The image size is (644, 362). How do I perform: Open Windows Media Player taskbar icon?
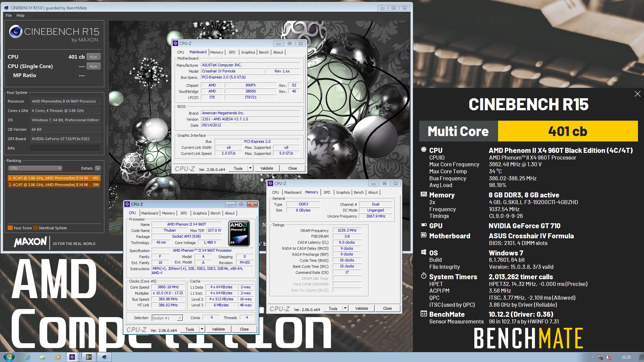58,357
